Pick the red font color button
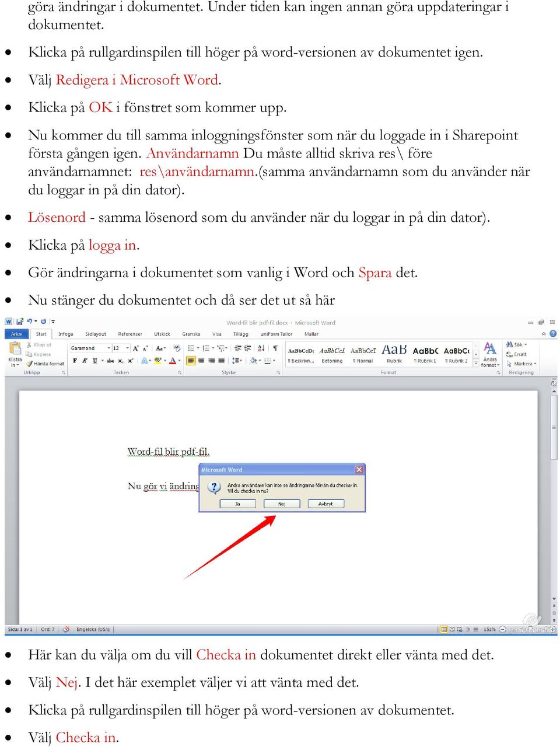 (x=173, y=361)
